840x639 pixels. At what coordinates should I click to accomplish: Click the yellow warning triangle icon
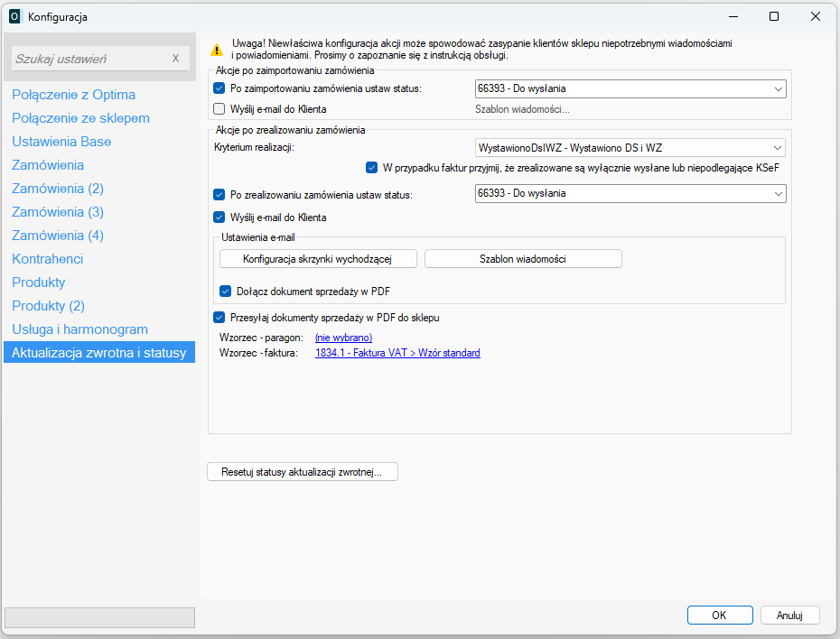coord(217,51)
